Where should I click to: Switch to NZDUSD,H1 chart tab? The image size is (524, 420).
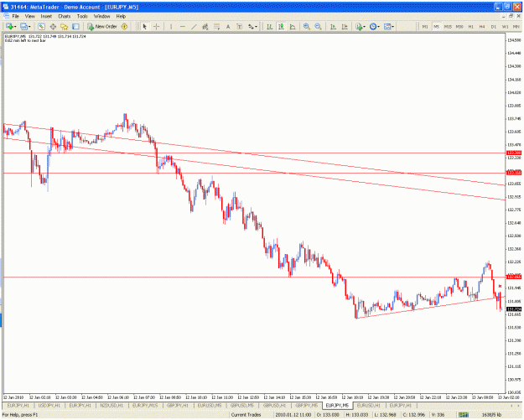[112, 405]
